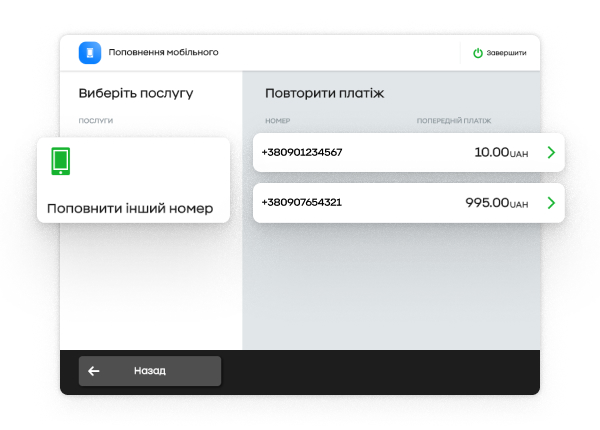The width and height of the screenshot is (600, 430).
Task: Click the Виберіть послугу section heading
Action: [135, 93]
